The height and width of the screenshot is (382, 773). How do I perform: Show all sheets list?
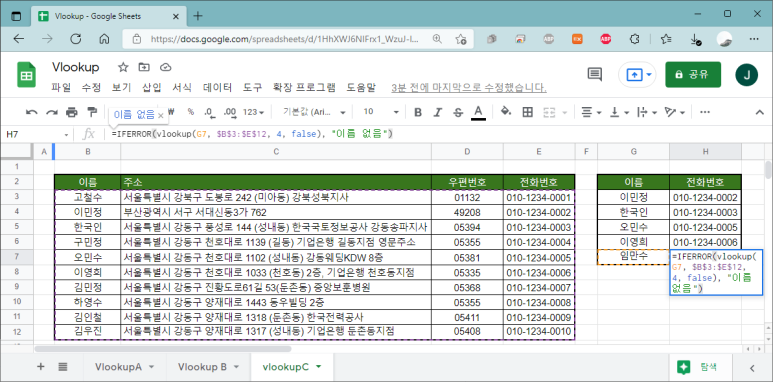[x=63, y=366]
